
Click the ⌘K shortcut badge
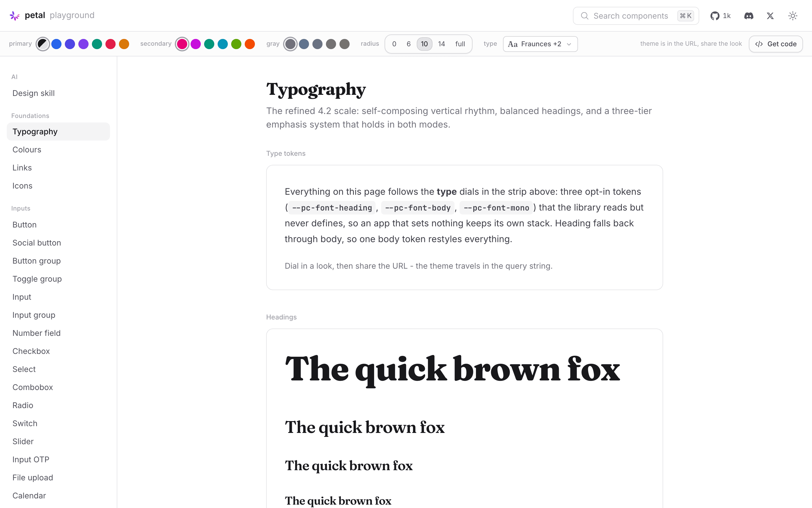click(686, 16)
